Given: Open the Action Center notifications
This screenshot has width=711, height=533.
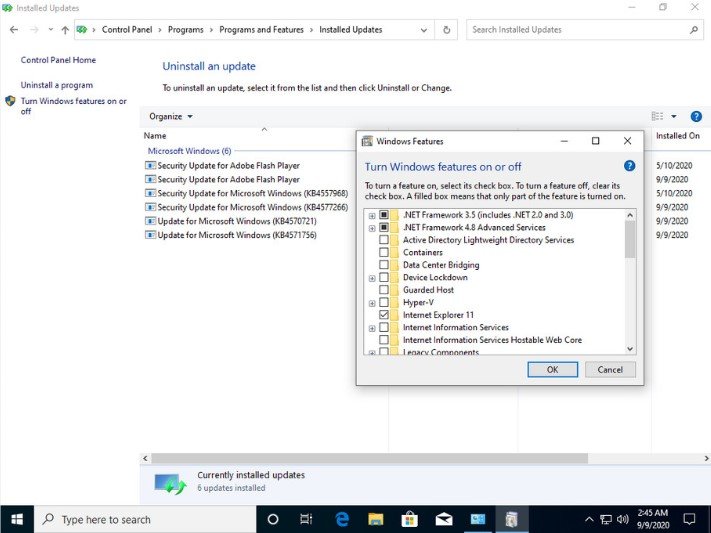Looking at the screenshot, I should [689, 519].
